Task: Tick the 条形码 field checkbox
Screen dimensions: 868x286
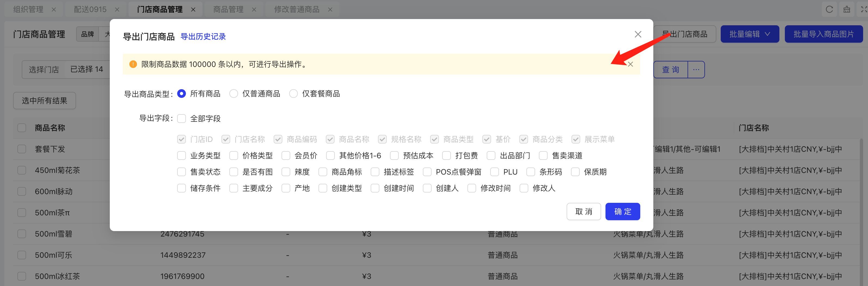Action: pyautogui.click(x=531, y=172)
